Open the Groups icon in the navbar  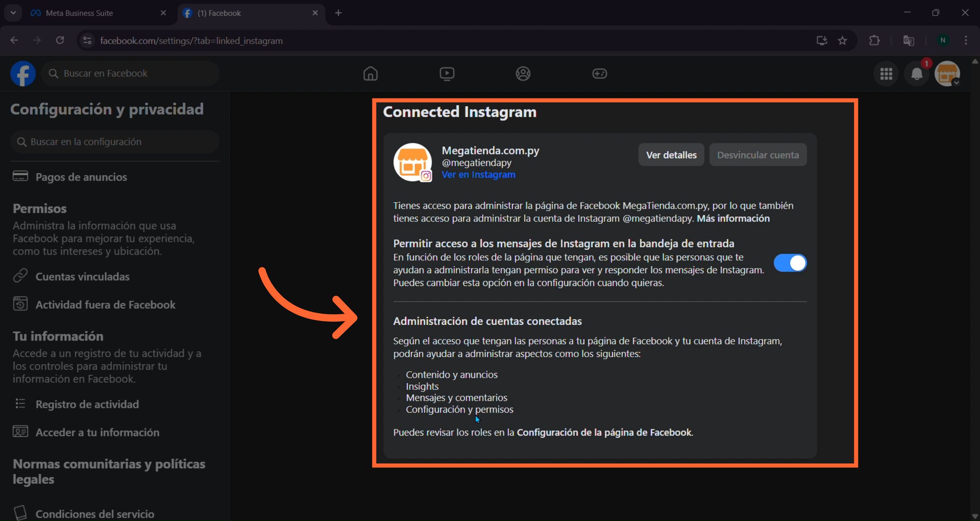point(523,74)
